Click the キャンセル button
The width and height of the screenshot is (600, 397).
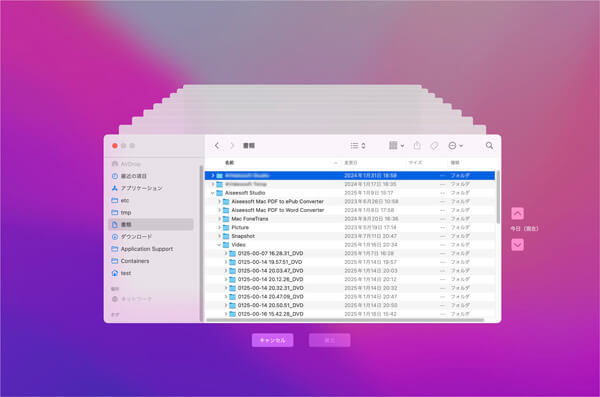(x=272, y=340)
